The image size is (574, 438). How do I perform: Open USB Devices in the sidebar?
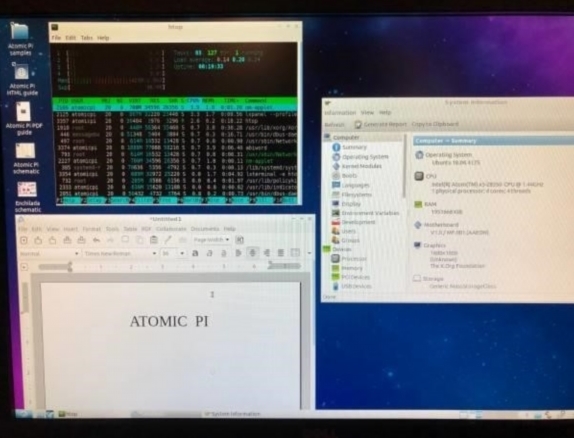[x=356, y=286]
